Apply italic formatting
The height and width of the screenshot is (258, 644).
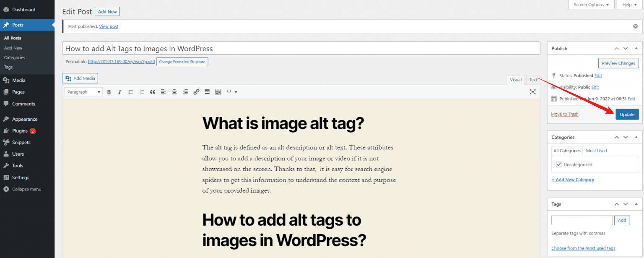tap(119, 91)
